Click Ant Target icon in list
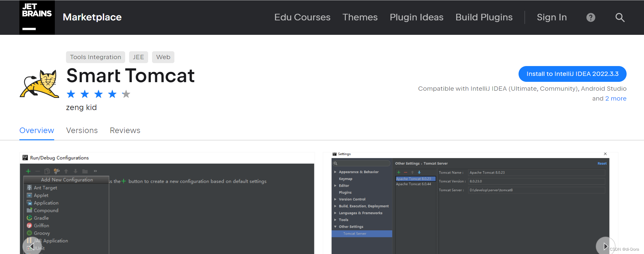 [x=29, y=188]
